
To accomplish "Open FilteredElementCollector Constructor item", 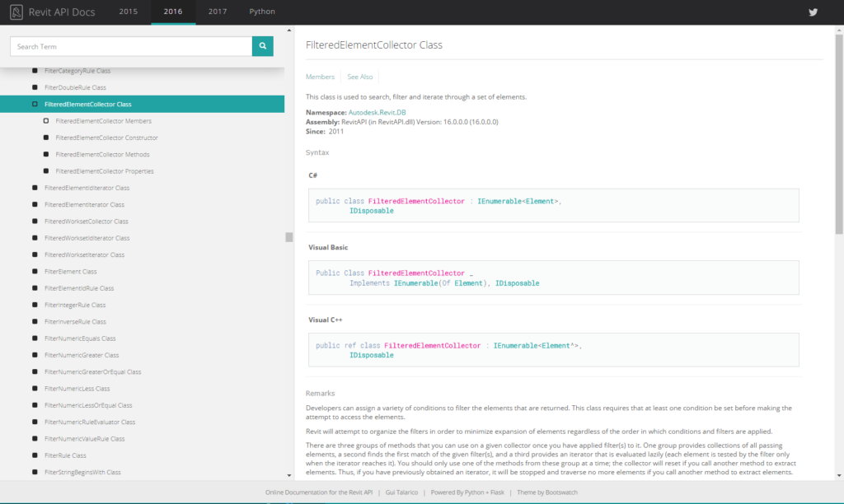I will coord(106,138).
